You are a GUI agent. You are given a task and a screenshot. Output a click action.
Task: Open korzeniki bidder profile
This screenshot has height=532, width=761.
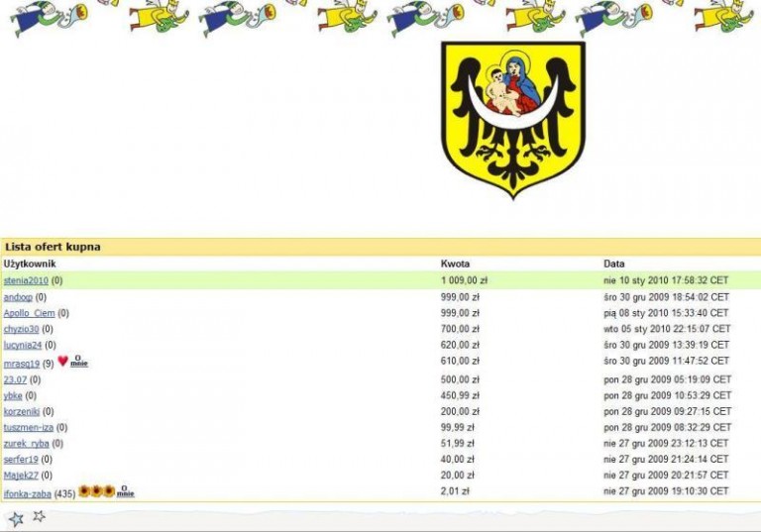(22, 411)
